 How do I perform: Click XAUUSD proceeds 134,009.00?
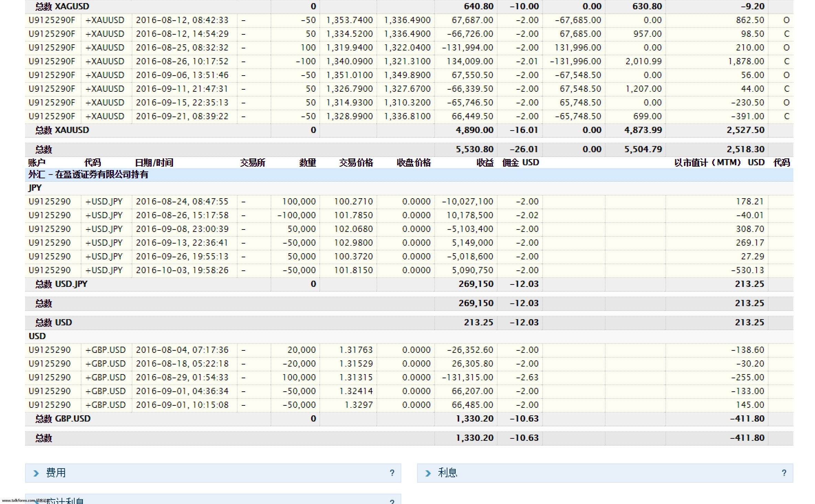coord(470,61)
